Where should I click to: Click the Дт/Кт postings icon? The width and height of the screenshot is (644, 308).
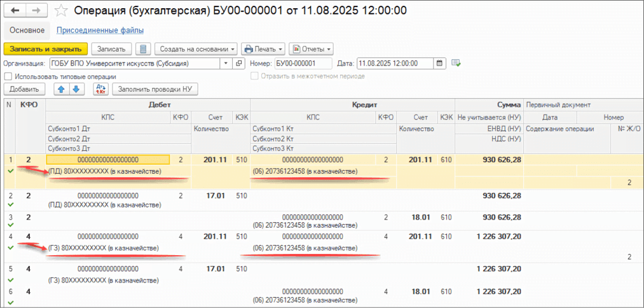(100, 89)
